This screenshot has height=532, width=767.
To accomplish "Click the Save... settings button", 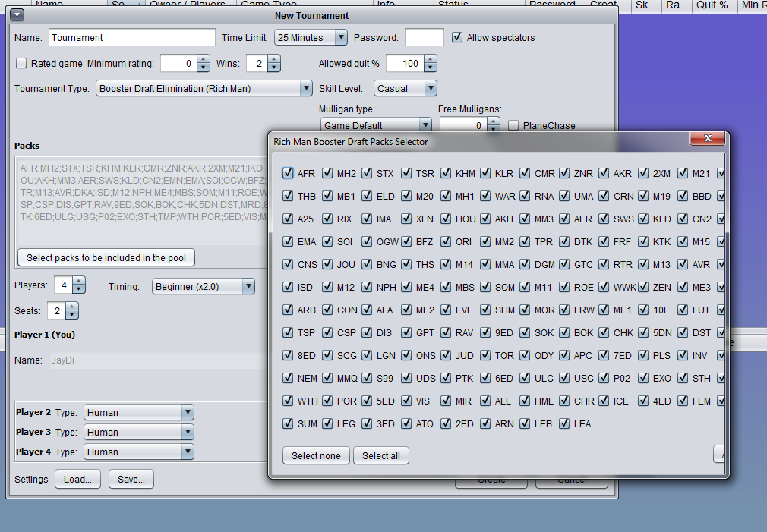I will coord(131,479).
